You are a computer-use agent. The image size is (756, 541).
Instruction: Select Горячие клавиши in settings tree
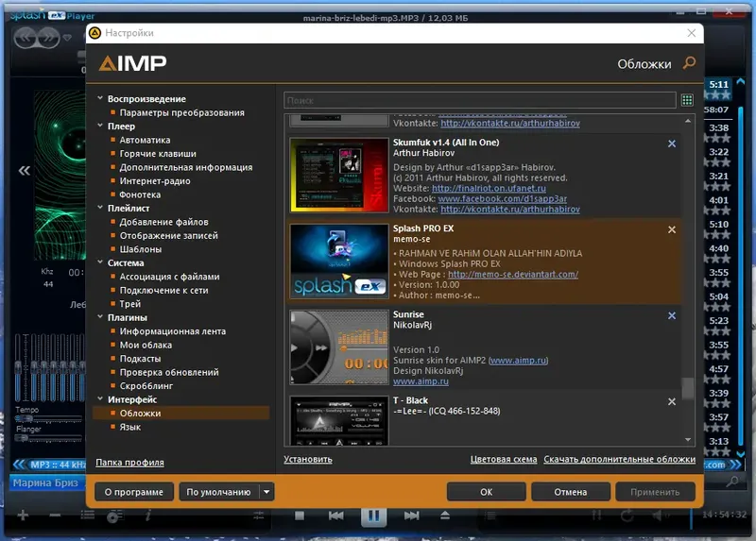(x=158, y=154)
